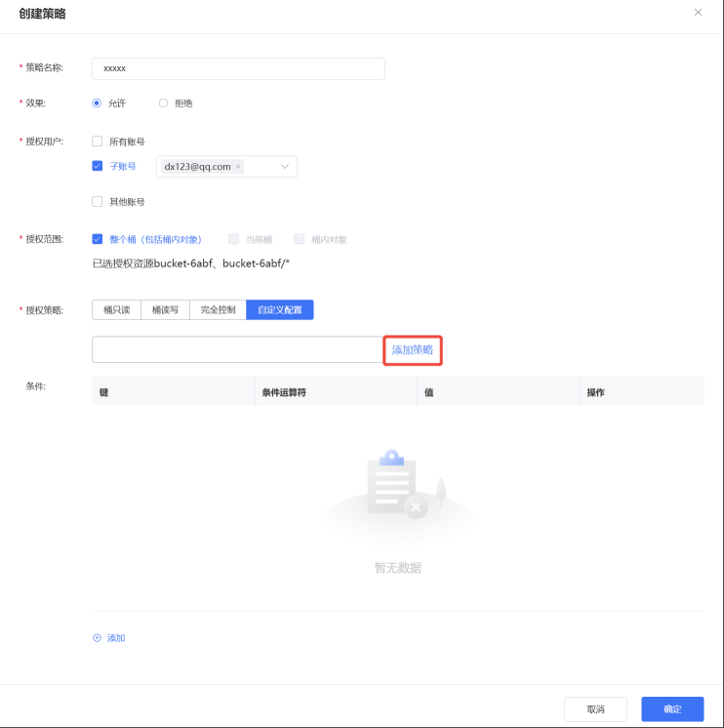Open the custom policy selection box
724x728 pixels.
tap(236, 349)
